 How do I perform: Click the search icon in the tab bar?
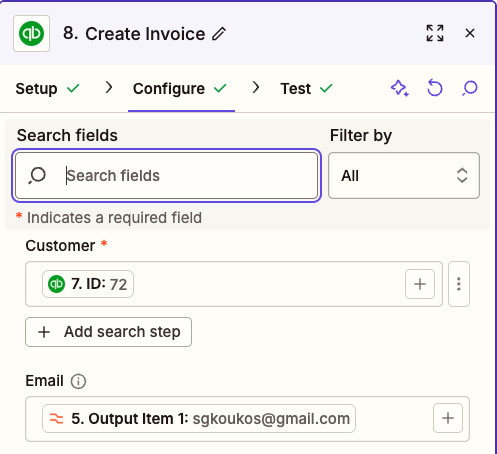470,88
